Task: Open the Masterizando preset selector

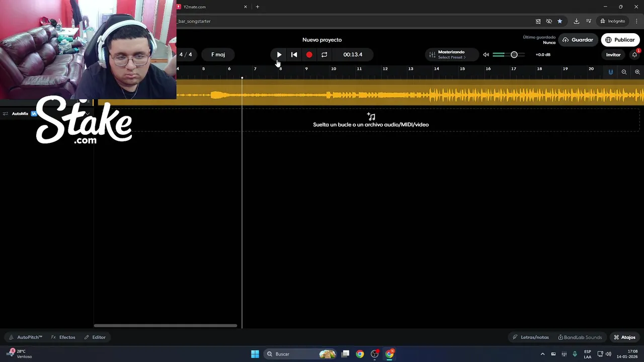Action: [451, 54]
